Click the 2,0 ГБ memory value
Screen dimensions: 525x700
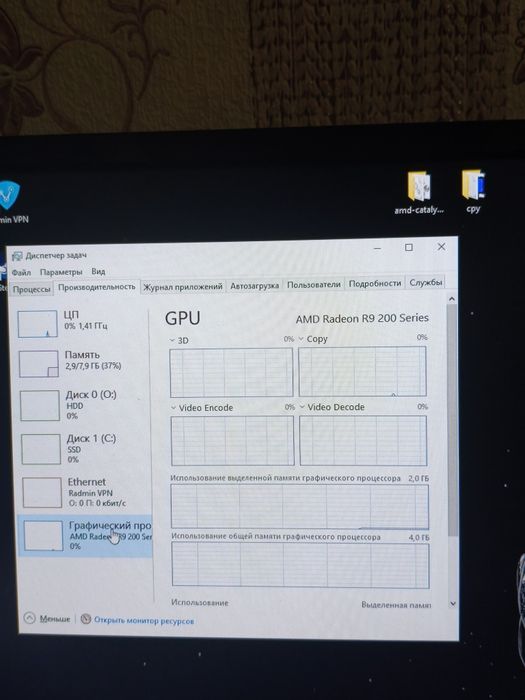pyautogui.click(x=418, y=478)
